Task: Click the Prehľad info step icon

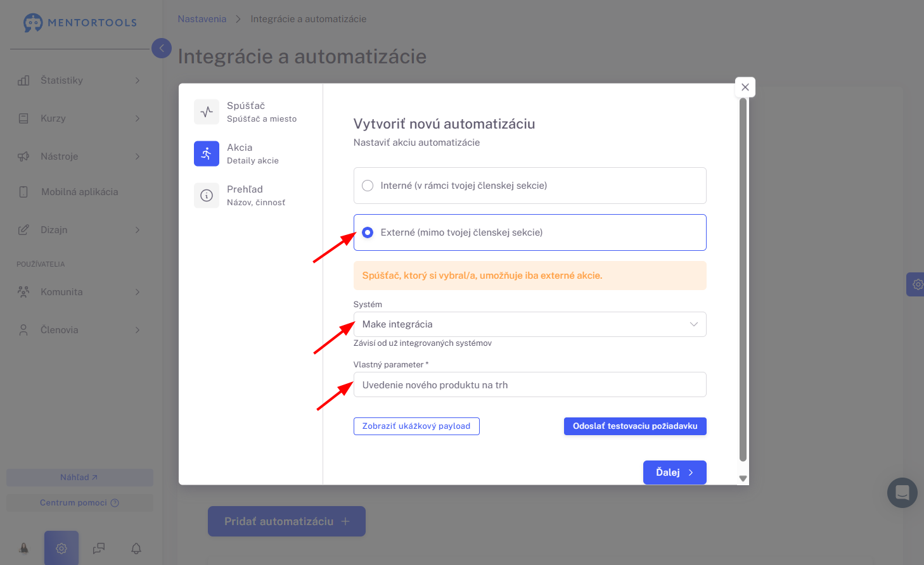Action: pyautogui.click(x=207, y=196)
